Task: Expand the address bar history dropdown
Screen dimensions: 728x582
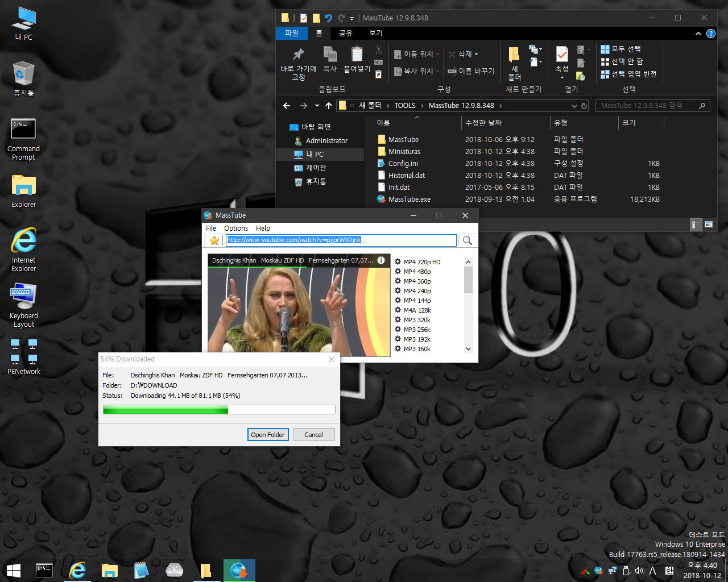Action: (x=574, y=106)
